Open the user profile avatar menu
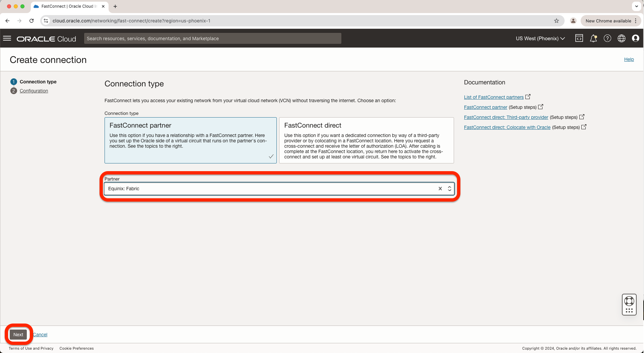 coord(636,39)
